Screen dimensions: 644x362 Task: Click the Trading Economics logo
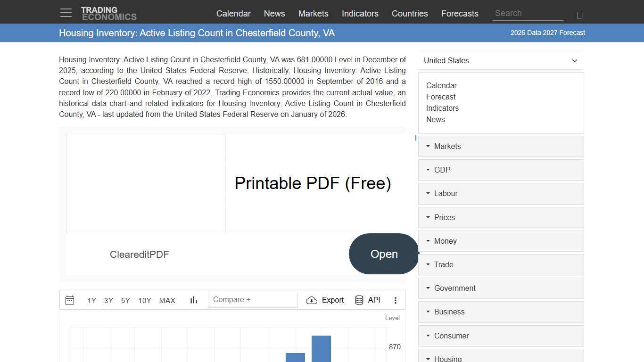point(108,13)
